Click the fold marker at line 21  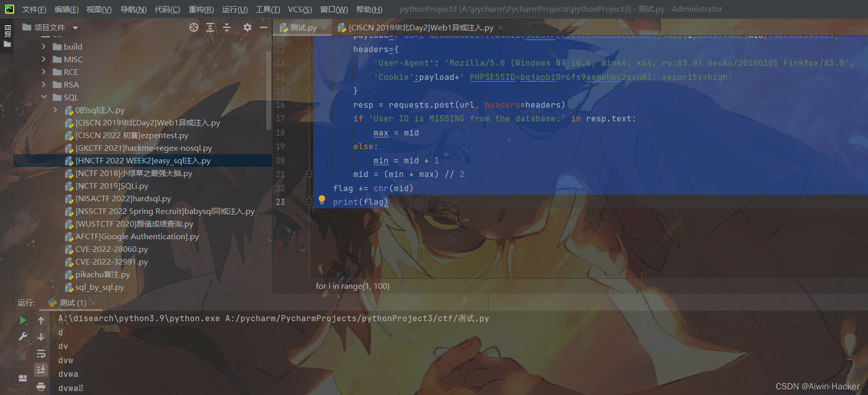pyautogui.click(x=309, y=174)
